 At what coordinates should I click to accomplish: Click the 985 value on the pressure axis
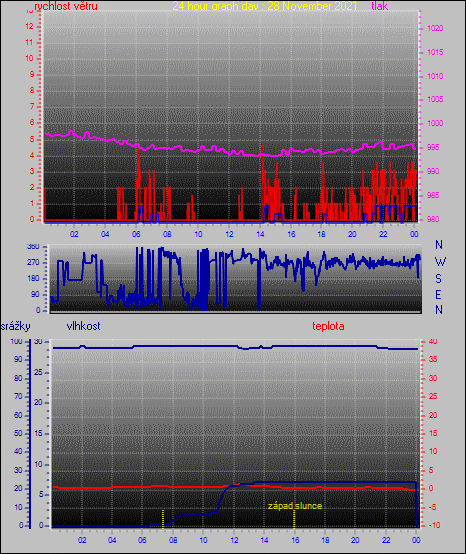click(x=433, y=195)
